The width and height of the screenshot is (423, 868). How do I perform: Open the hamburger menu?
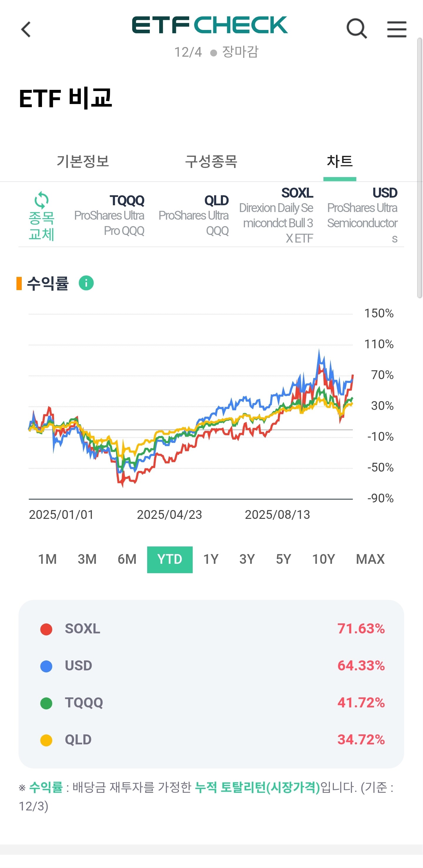point(396,29)
